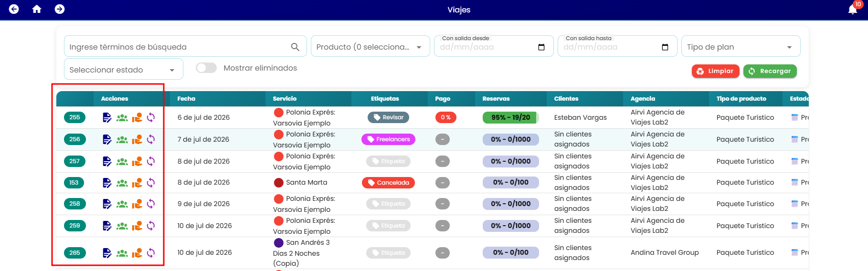
Task: Click the back arrow icon in header
Action: pyautogui.click(x=14, y=9)
